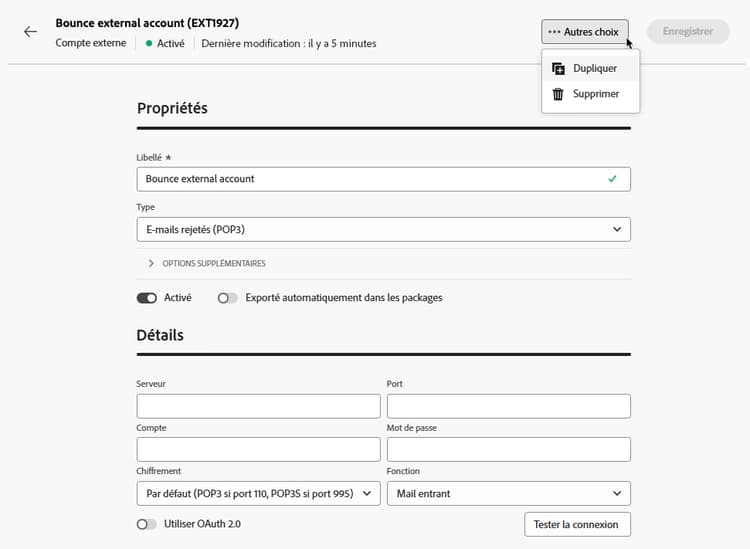Click the Supprimer trash icon
This screenshot has height=549, width=750.
click(x=559, y=94)
